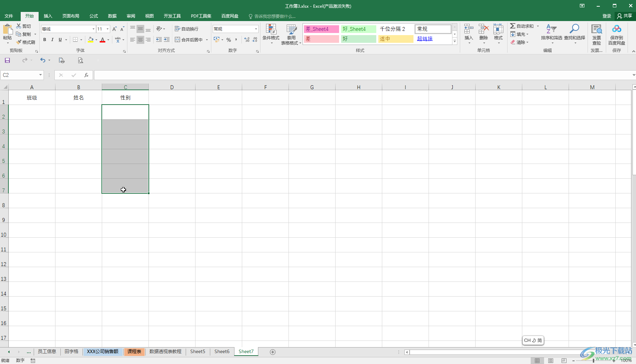The width and height of the screenshot is (636, 364).
Task: Click the Format Painter (格式刷) icon
Action: (x=19, y=42)
